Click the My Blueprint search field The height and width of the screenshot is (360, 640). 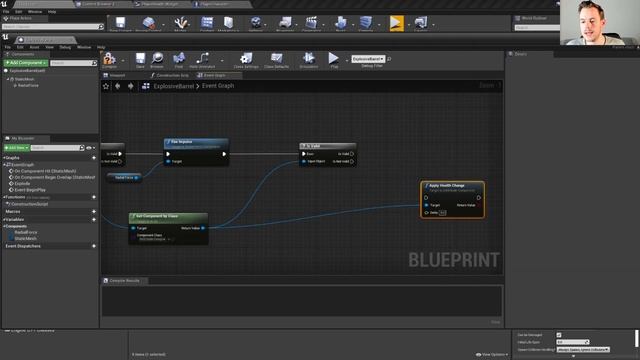coord(58,148)
